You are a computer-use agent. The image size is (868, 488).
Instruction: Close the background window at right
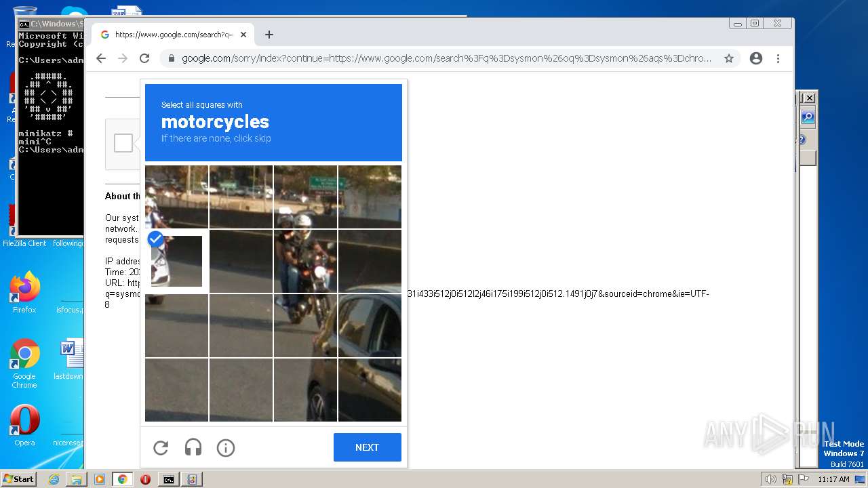809,98
